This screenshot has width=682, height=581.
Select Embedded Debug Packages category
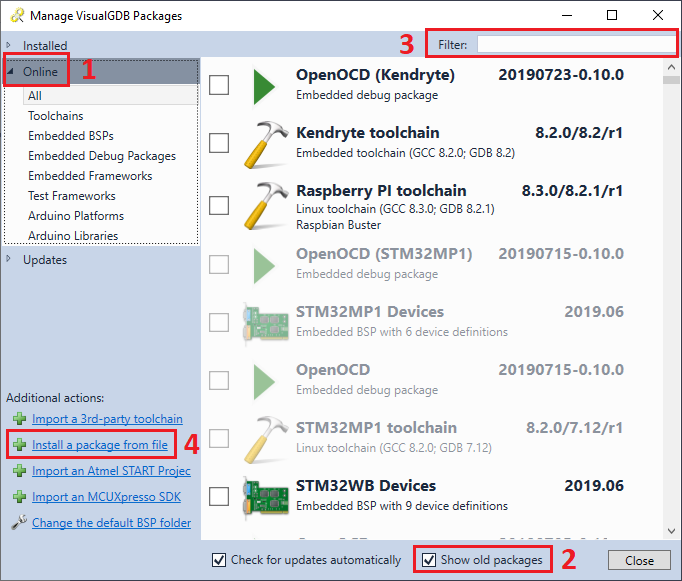[x=102, y=156]
